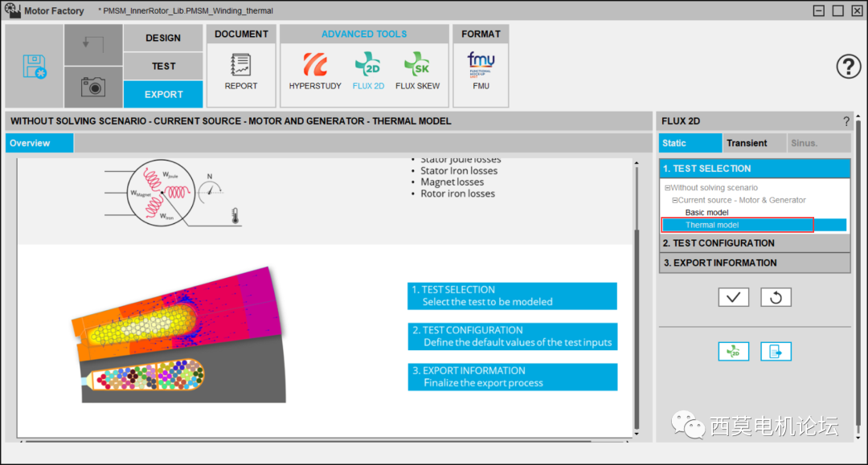This screenshot has height=465, width=868.
Task: Open the main help question mark
Action: tap(848, 67)
